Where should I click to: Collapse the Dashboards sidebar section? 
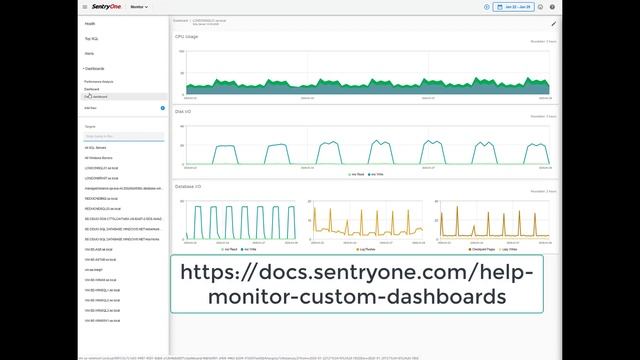click(94, 69)
